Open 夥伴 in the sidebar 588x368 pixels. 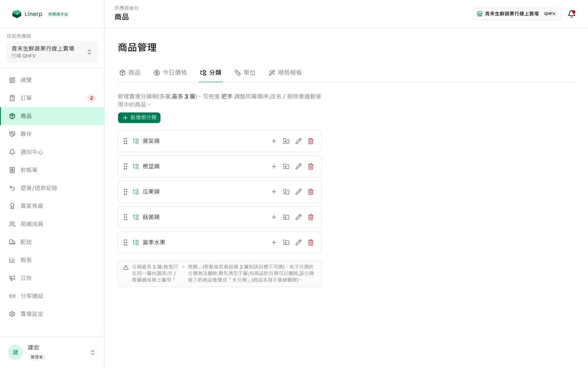point(52,134)
